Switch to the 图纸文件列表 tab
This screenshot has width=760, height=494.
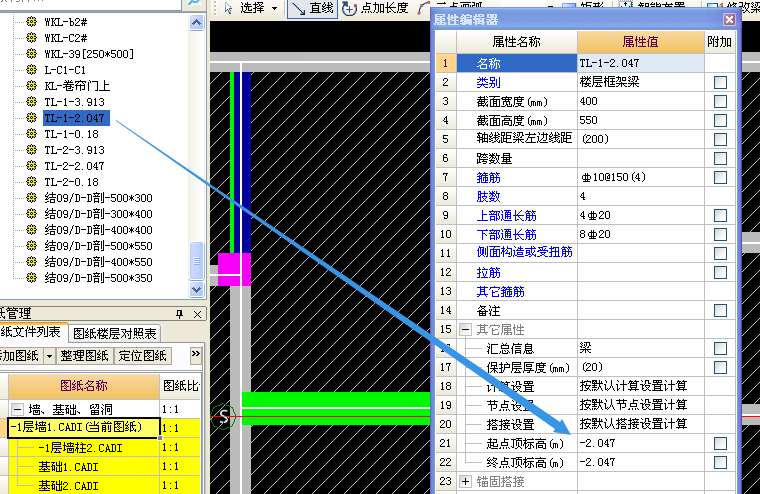click(x=30, y=332)
